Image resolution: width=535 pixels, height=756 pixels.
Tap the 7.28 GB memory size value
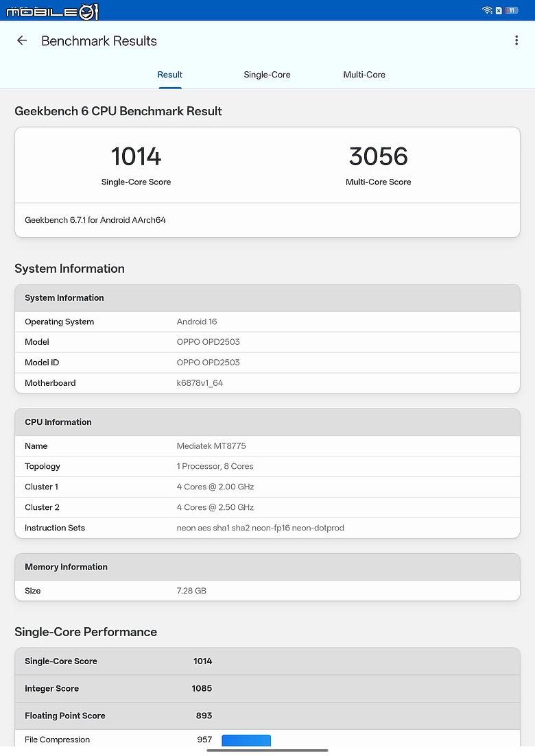191,591
